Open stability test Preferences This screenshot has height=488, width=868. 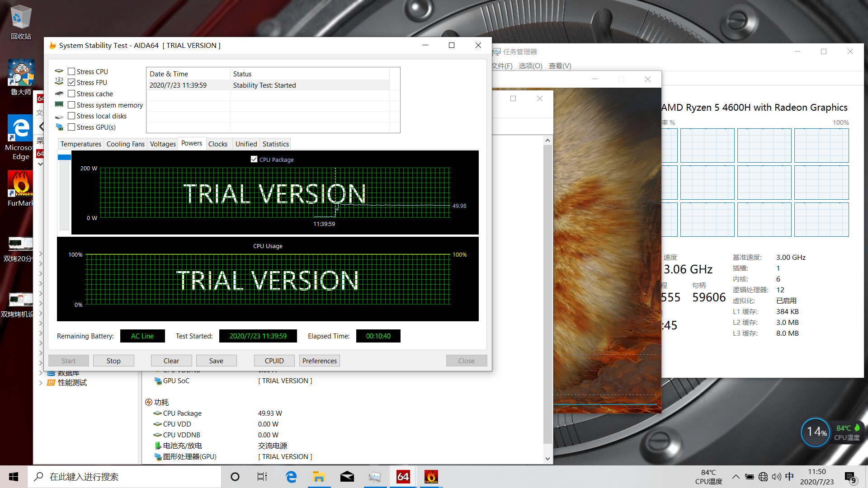point(320,361)
